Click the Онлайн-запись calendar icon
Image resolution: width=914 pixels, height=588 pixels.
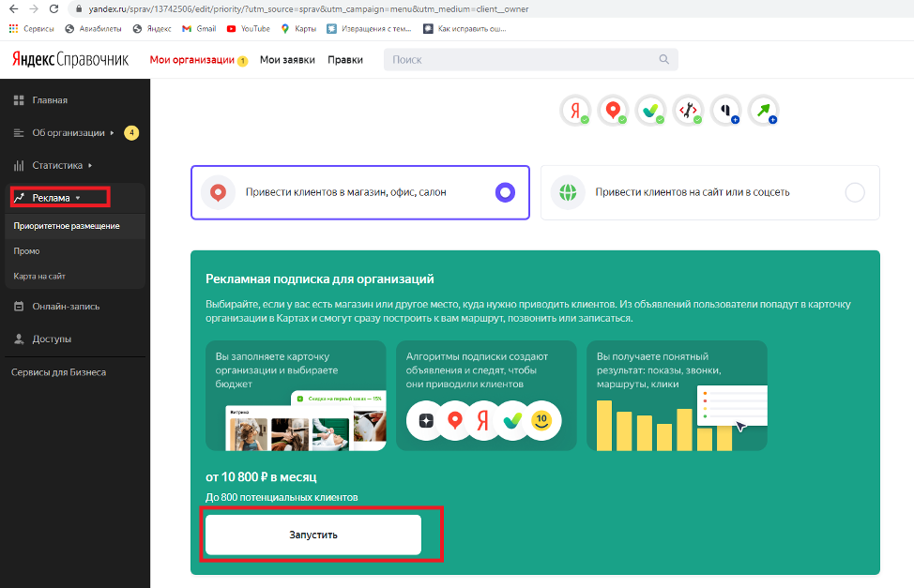(19, 306)
